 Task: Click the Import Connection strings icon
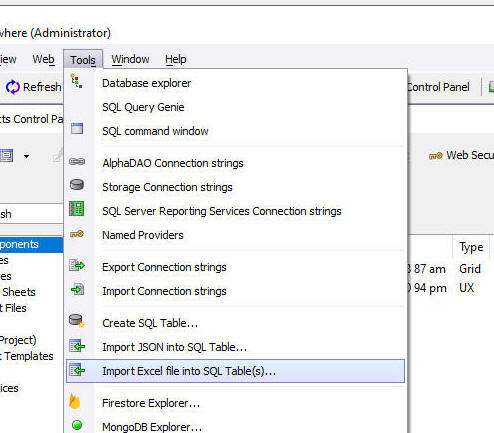77,289
